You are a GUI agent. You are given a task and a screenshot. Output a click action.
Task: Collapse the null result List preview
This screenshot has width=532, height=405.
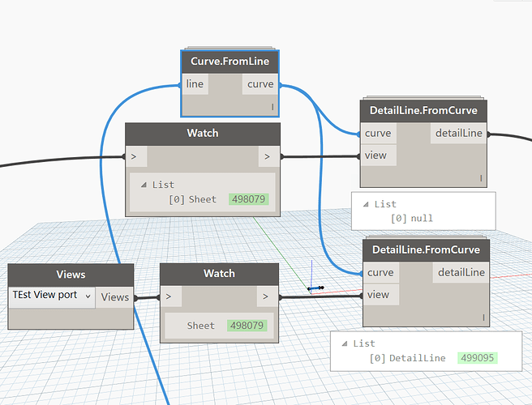point(366,204)
